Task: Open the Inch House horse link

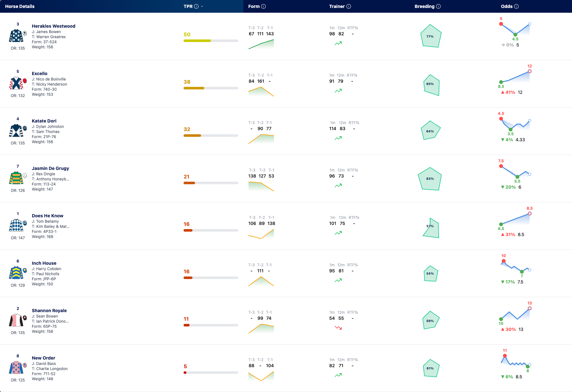Action: tap(44, 263)
